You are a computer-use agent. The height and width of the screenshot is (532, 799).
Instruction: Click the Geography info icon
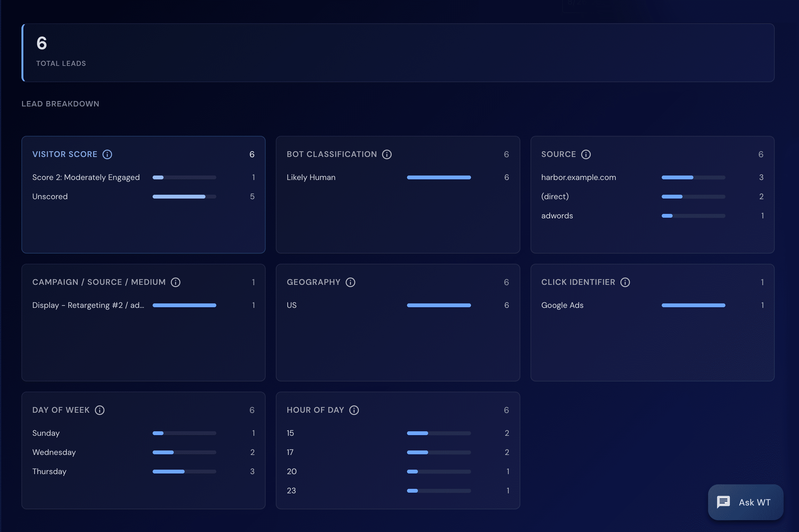pyautogui.click(x=350, y=282)
